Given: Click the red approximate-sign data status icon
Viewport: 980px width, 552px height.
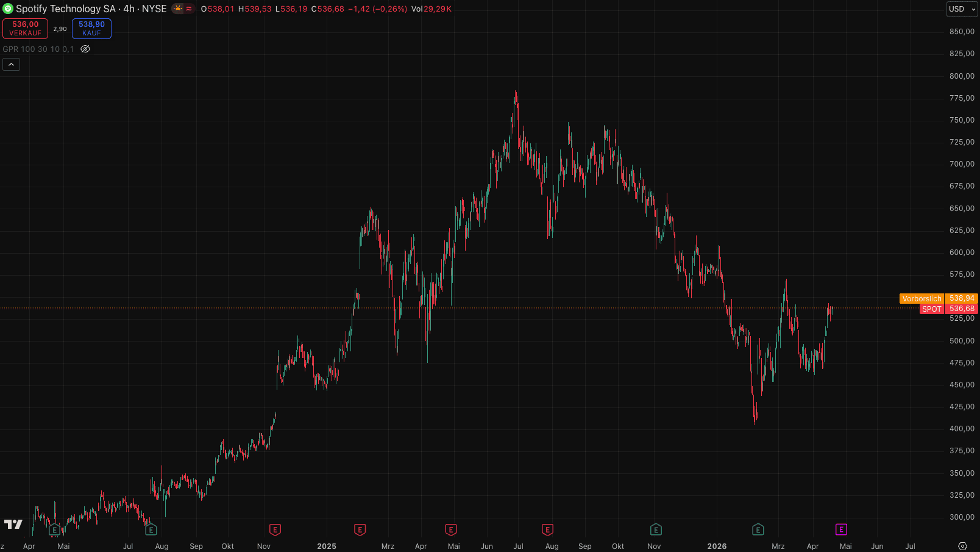Looking at the screenshot, I should [189, 9].
